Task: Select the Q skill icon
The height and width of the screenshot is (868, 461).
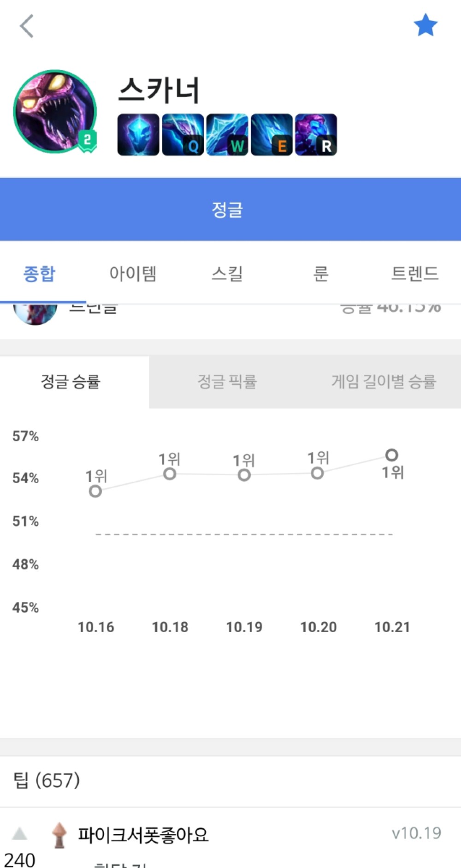Action: click(183, 135)
